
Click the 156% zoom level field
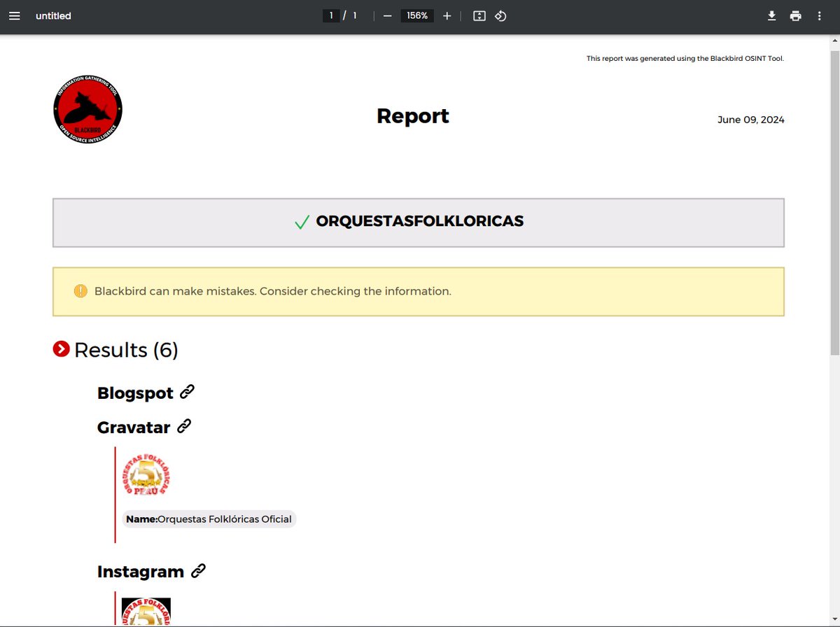pyautogui.click(x=417, y=15)
